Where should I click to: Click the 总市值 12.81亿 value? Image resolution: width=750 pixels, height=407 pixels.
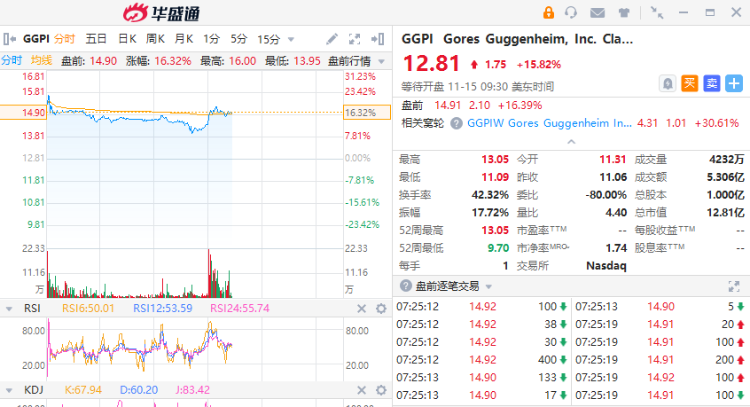coord(725,212)
